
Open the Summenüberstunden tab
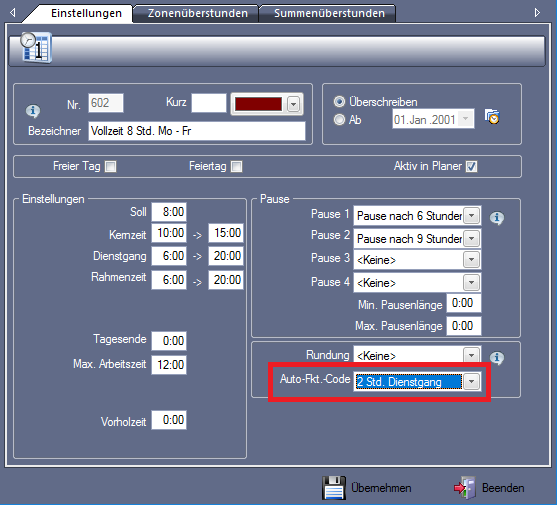[x=329, y=13]
